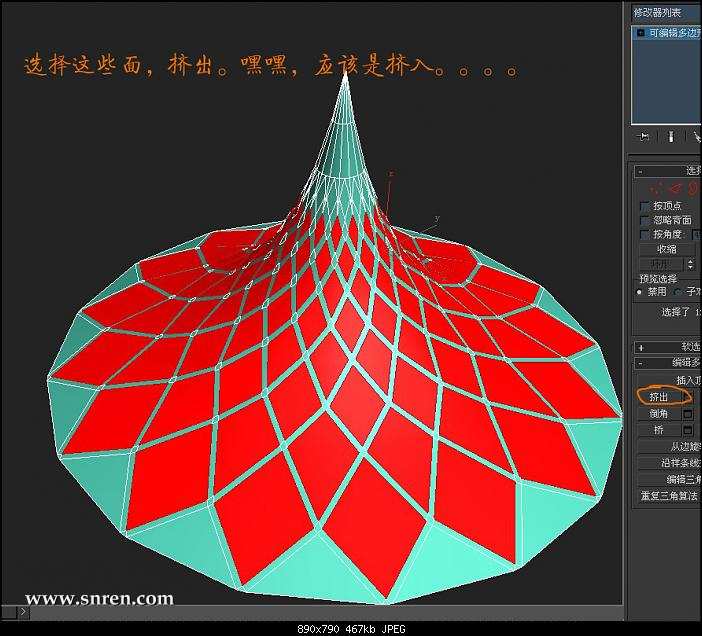Select the edge sub-object level icon
The width and height of the screenshot is (702, 636).
(676, 188)
